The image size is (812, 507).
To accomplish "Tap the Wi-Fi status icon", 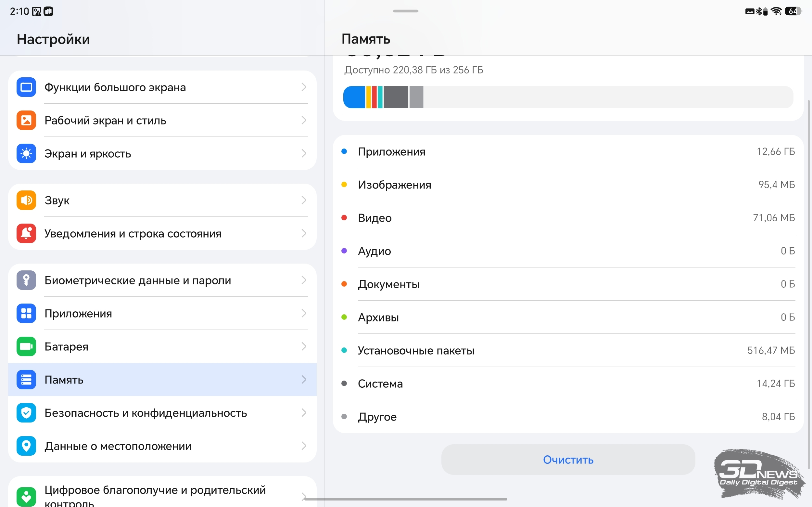I will [x=776, y=11].
